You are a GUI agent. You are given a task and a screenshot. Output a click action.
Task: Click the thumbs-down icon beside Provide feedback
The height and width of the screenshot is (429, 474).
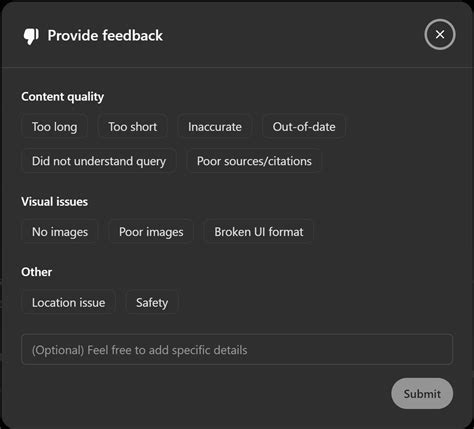(x=31, y=36)
